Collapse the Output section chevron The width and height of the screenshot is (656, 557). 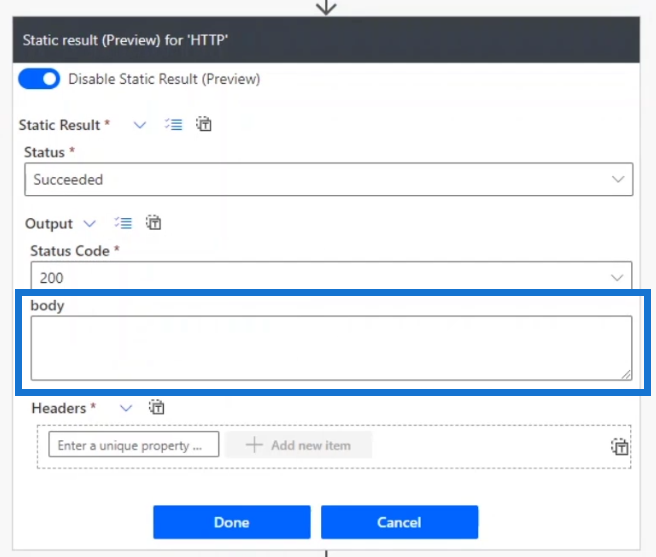(x=90, y=223)
